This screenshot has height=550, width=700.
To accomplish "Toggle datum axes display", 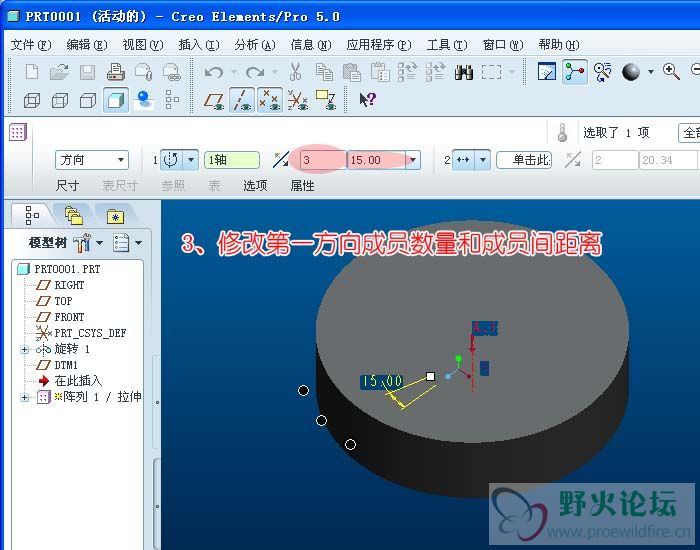I will 242,100.
